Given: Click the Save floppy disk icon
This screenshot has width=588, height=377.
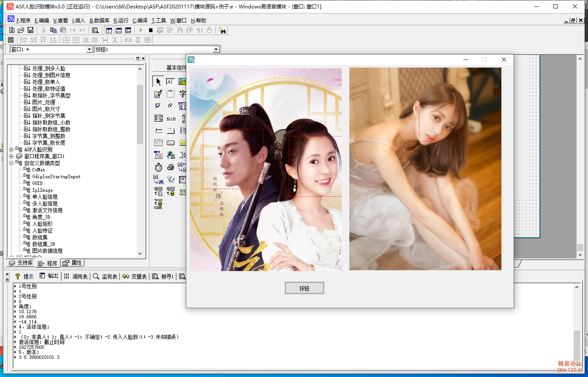Looking at the screenshot, I should (x=30, y=30).
